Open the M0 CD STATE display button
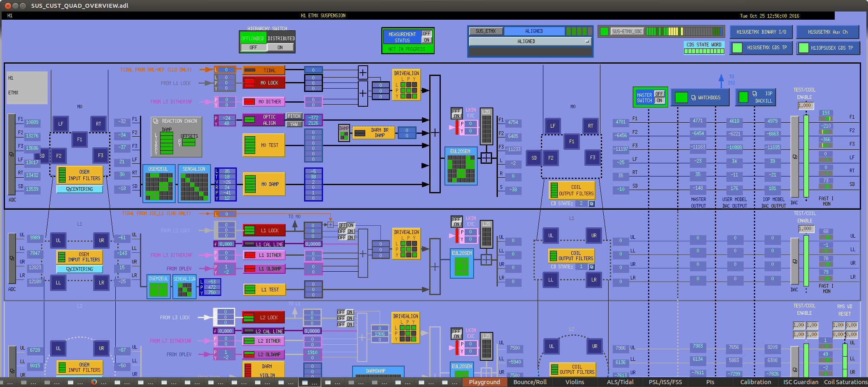Viewport: 868px width, 387px height. coord(591,204)
